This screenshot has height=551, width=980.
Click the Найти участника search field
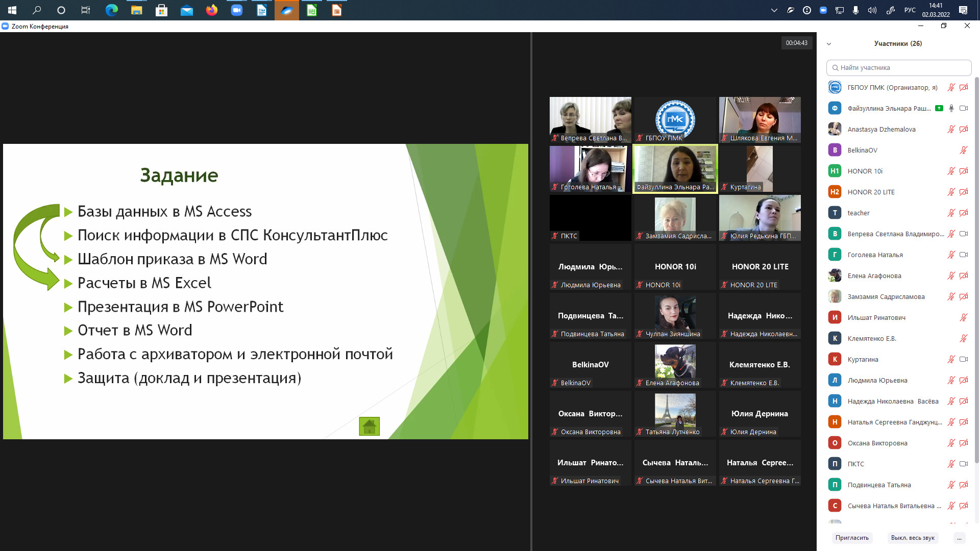tap(899, 68)
